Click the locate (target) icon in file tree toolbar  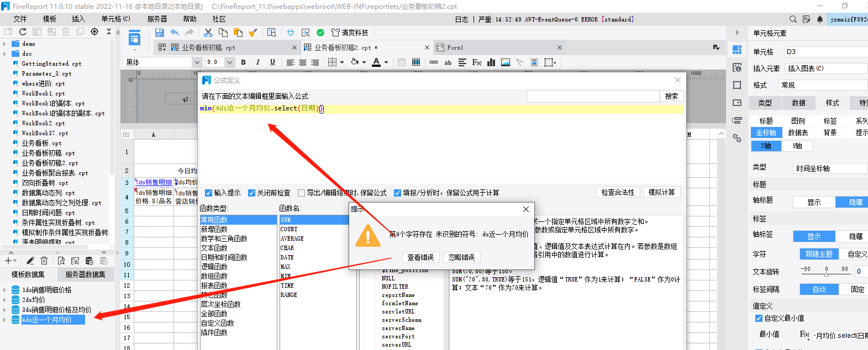pyautogui.click(x=94, y=32)
